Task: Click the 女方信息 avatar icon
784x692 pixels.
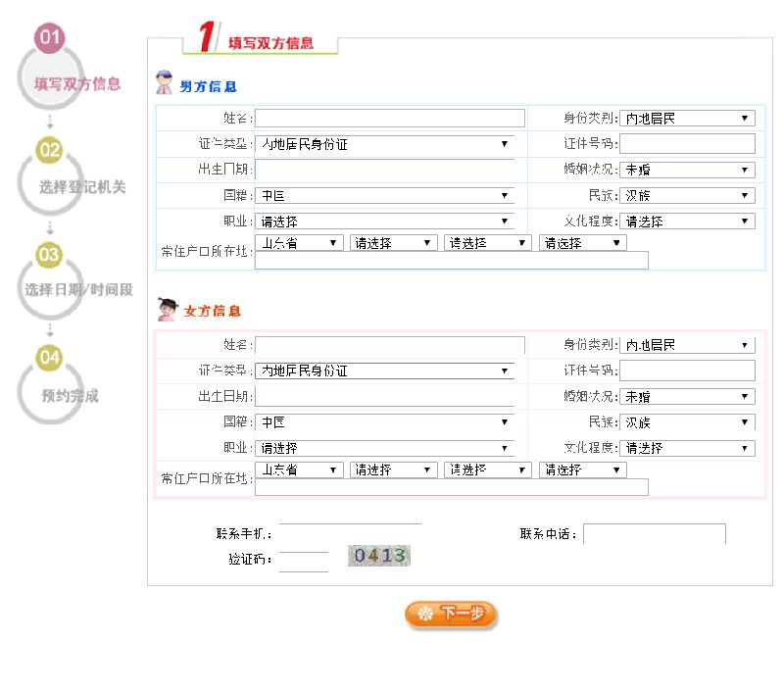Action: [x=168, y=310]
